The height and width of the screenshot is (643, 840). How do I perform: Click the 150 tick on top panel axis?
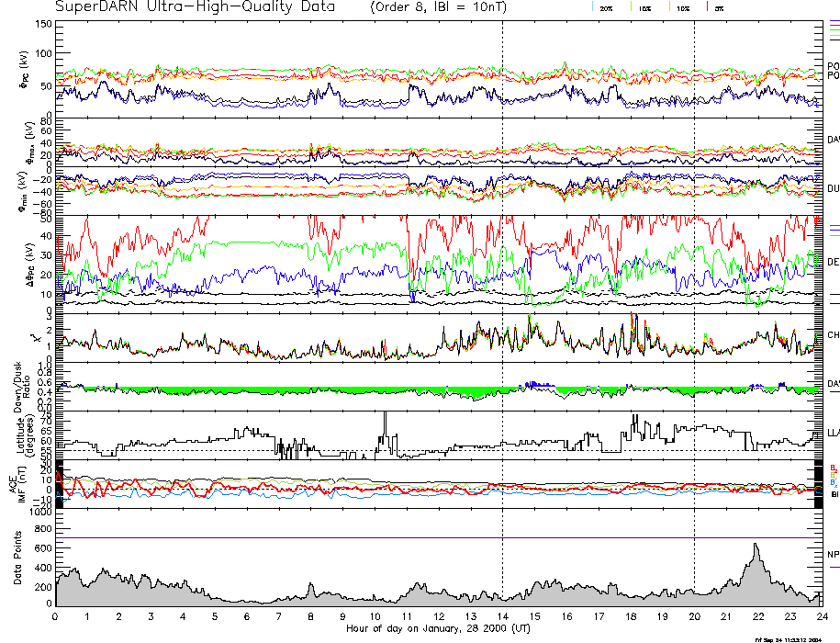tap(44, 23)
